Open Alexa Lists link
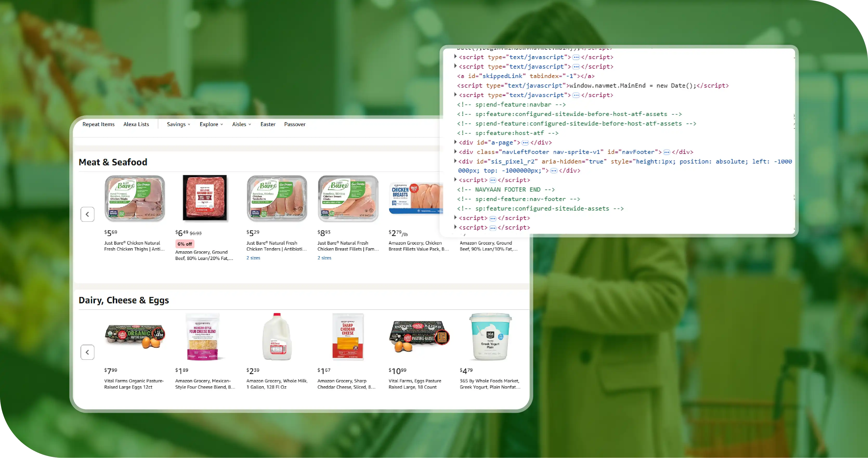This screenshot has height=458, width=868. pyautogui.click(x=136, y=124)
